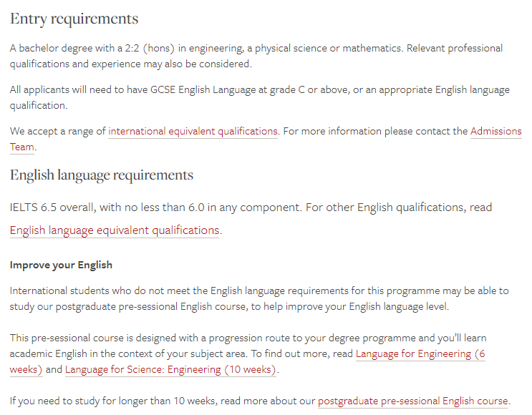Click the GCSE English Language paragraph
The height and width of the screenshot is (415, 532).
(259, 97)
